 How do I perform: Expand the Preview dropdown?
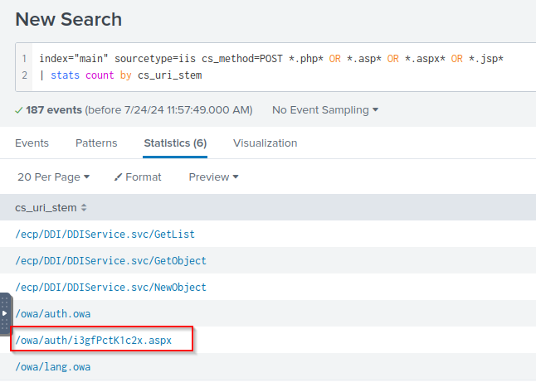[x=213, y=177]
